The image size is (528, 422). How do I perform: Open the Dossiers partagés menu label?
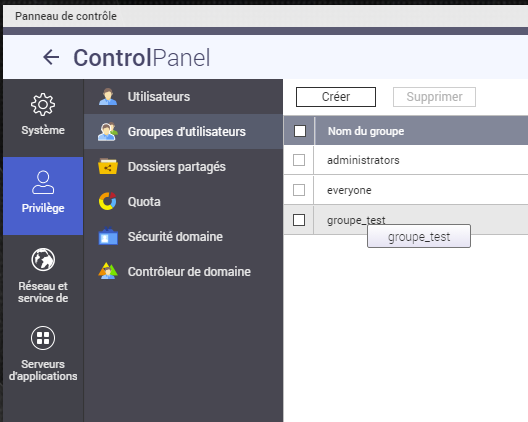176,167
